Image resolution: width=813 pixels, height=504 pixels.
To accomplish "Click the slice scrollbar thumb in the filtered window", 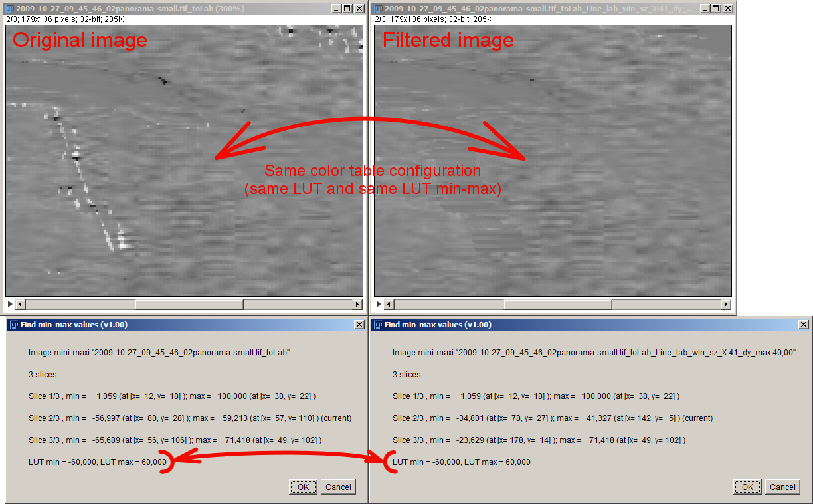I will (x=558, y=304).
